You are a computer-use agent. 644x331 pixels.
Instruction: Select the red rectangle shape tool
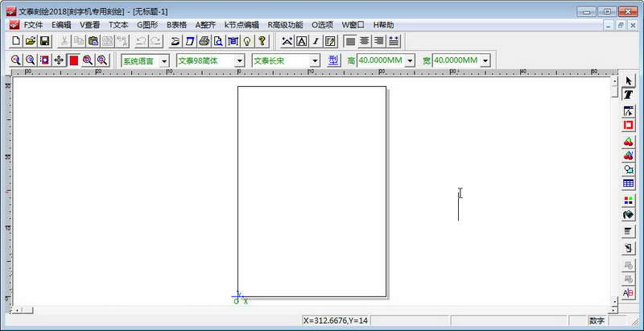[629, 125]
